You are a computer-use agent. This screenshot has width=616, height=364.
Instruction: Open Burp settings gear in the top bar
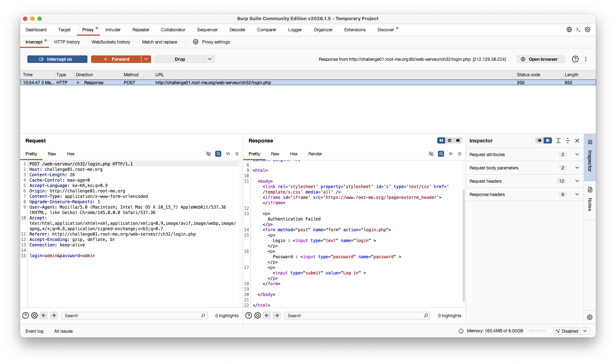click(588, 29)
